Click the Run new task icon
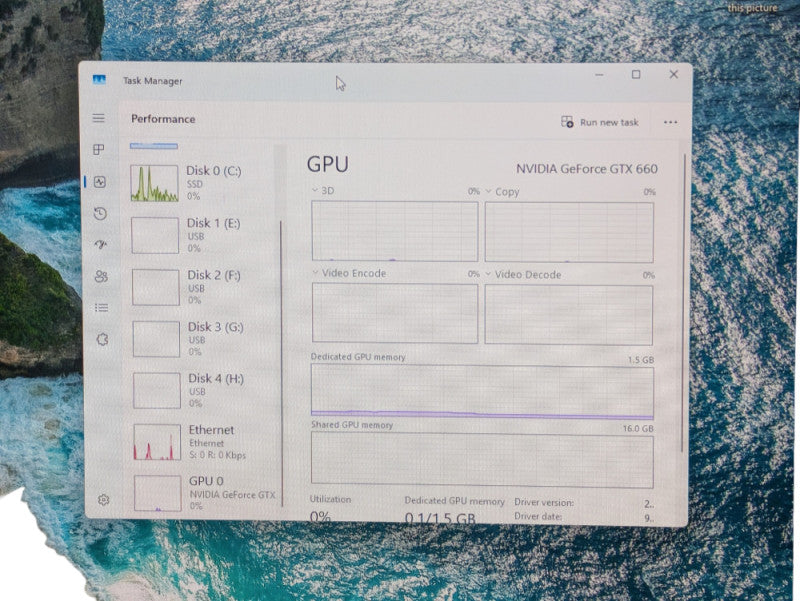The height and width of the screenshot is (601, 800). tap(567, 122)
